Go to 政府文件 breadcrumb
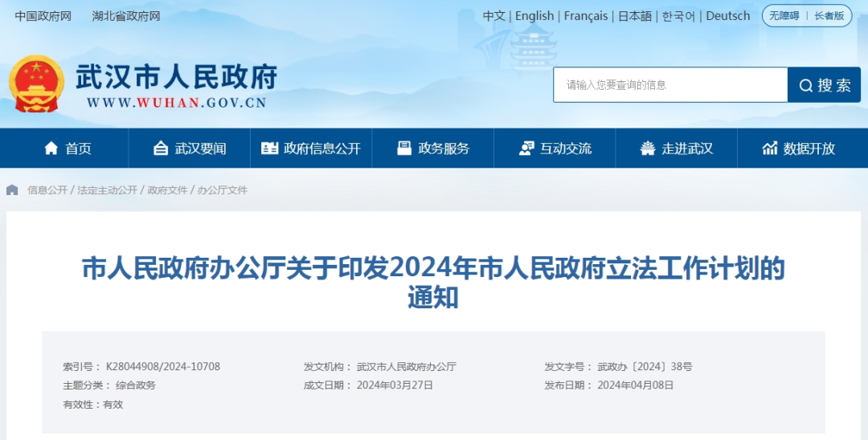The image size is (868, 440). (x=167, y=190)
